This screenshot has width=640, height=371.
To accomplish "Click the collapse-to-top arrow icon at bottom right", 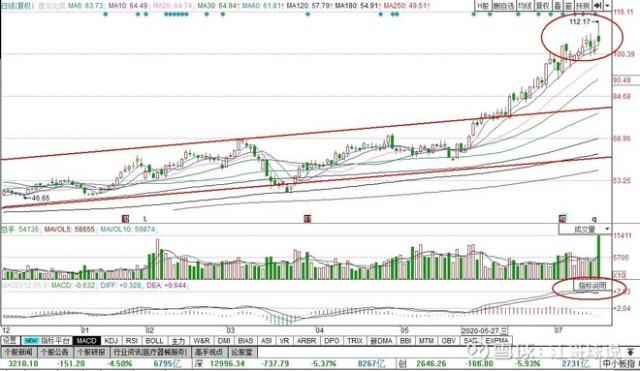I will click(630, 351).
